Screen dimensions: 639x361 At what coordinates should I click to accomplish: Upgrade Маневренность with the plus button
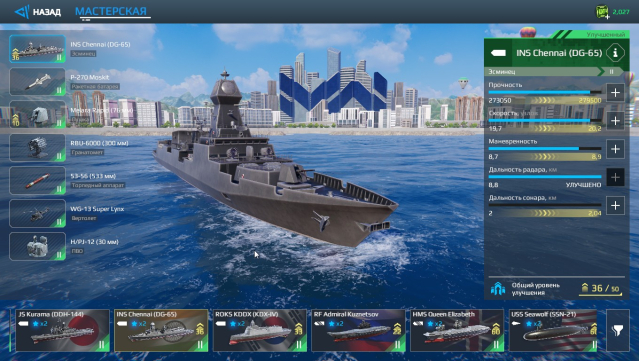tap(615, 149)
